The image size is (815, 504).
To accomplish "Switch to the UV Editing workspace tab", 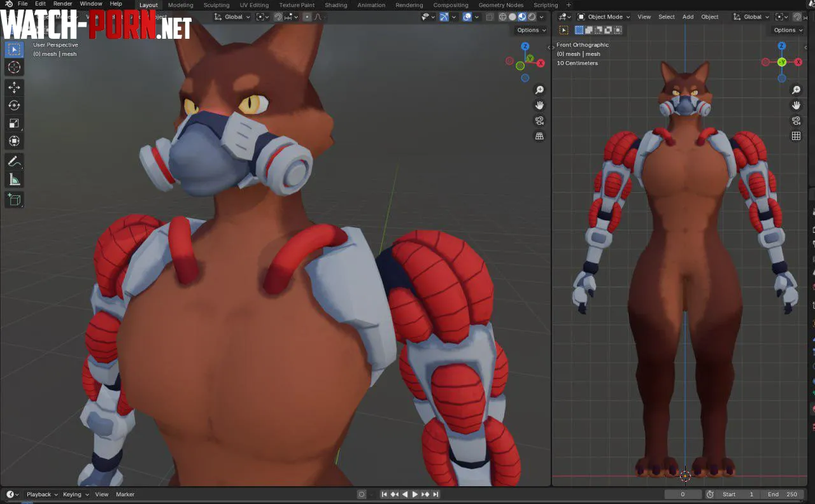I will (x=254, y=5).
